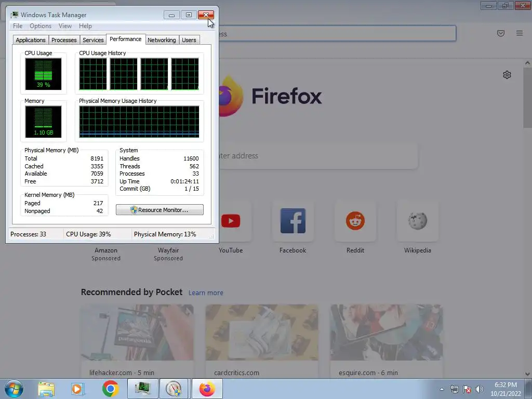Viewport: 532px width, 399px height.
Task: Click the CPU Usage gauge showing 39 %
Action: (44, 74)
